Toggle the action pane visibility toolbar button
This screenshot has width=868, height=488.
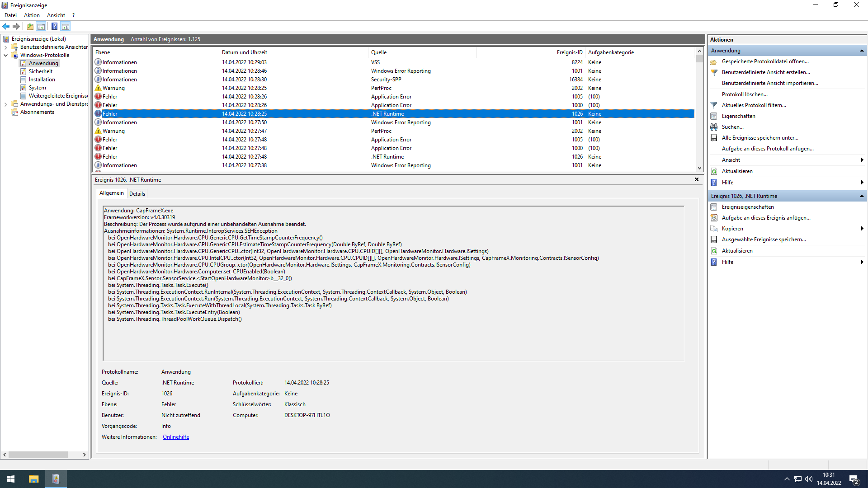66,26
